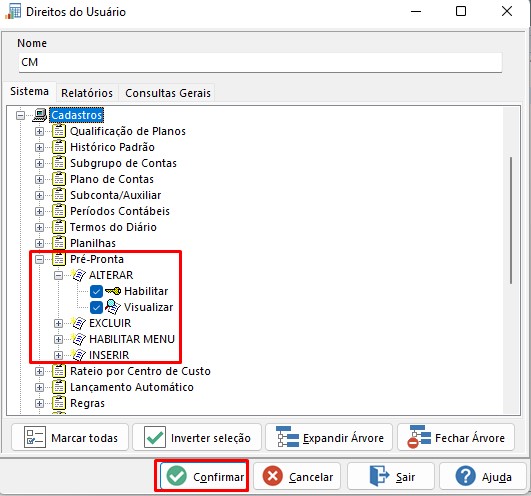Viewport: 531px width, 496px height.
Task: Click the Subconta/Auxiliar notepad icon
Action: tap(59, 195)
